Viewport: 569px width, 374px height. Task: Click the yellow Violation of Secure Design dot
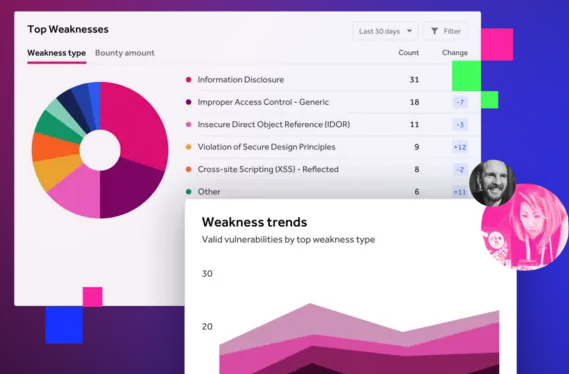pyautogui.click(x=188, y=147)
